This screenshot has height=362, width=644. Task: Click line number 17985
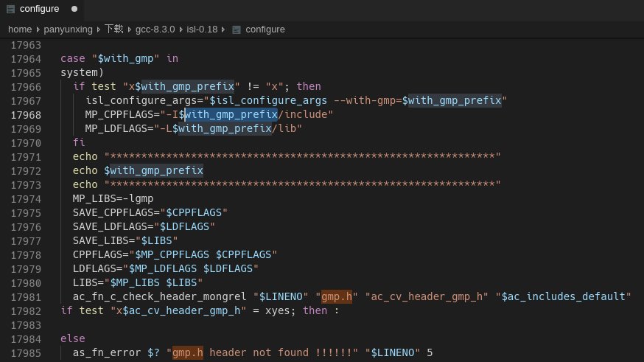click(x=26, y=353)
